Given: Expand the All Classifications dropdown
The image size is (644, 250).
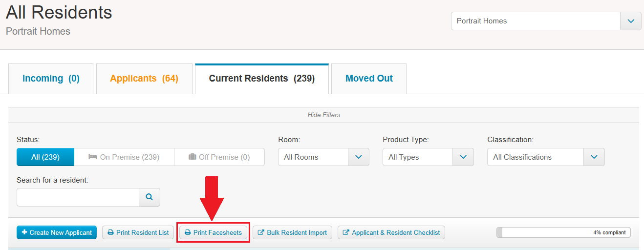Looking at the screenshot, I should click(x=546, y=157).
